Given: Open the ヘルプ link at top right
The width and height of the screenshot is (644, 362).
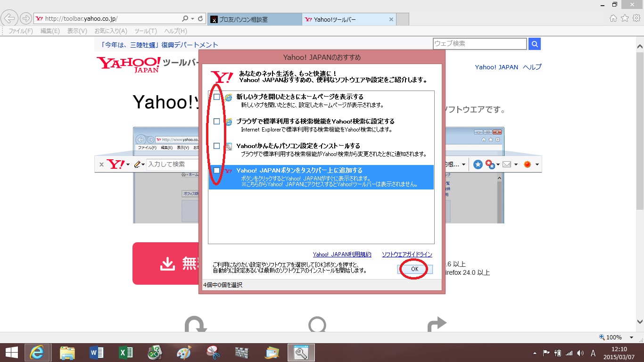Looking at the screenshot, I should pyautogui.click(x=532, y=67).
